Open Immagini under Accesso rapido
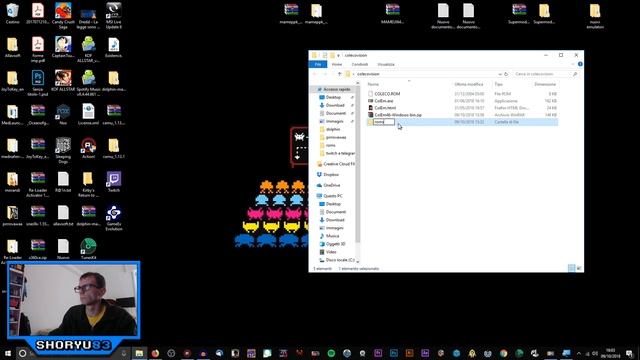 point(334,121)
